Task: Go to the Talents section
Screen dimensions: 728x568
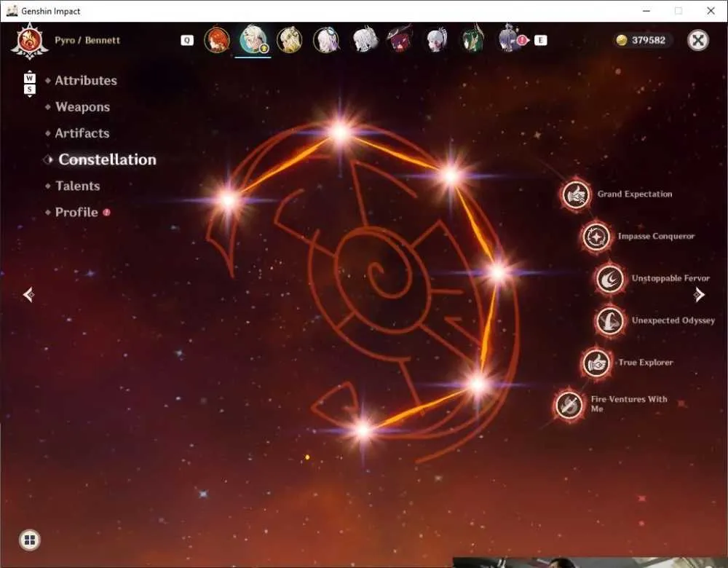Action: point(78,186)
